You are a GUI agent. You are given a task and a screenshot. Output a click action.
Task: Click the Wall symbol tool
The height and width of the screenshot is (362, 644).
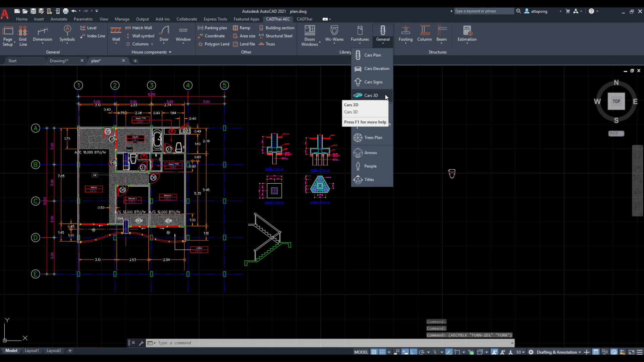coord(140,36)
